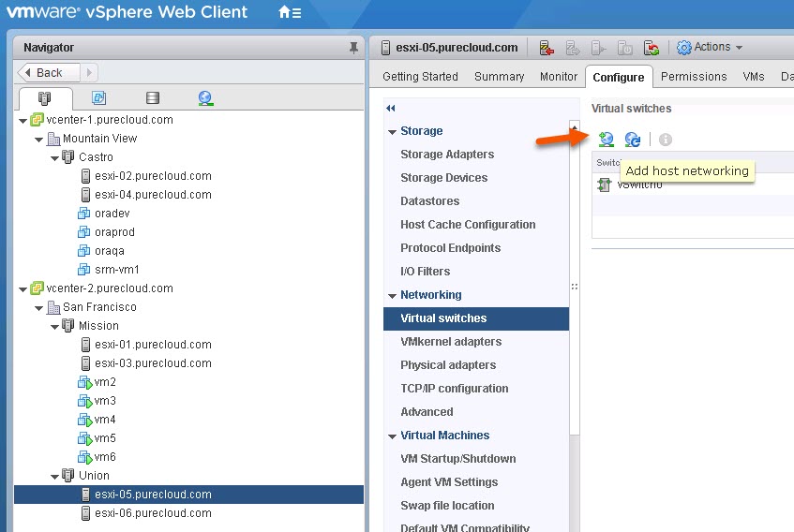794x532 pixels.
Task: Open the Actions dropdown menu
Action: 710,47
